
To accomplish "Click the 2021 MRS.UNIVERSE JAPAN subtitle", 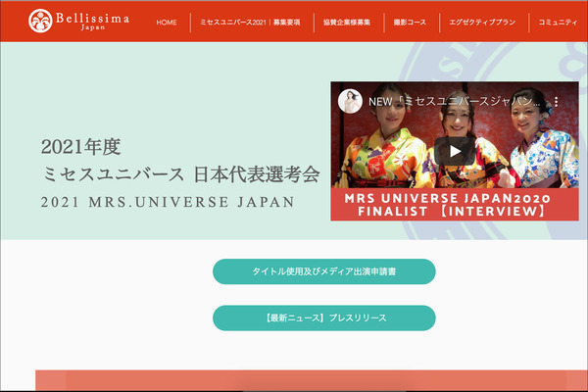I will click(x=168, y=203).
